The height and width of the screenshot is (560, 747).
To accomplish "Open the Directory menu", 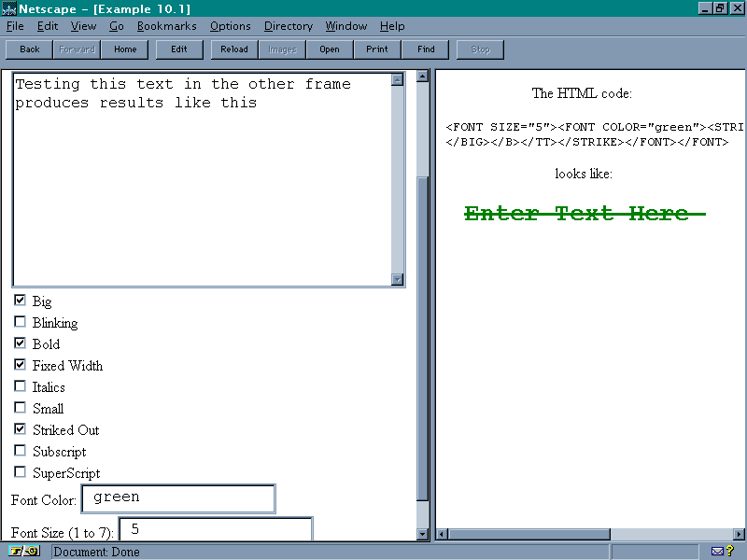I will 288,26.
